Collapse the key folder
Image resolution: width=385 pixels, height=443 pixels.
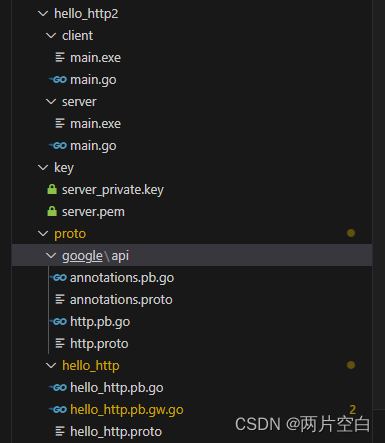43,167
